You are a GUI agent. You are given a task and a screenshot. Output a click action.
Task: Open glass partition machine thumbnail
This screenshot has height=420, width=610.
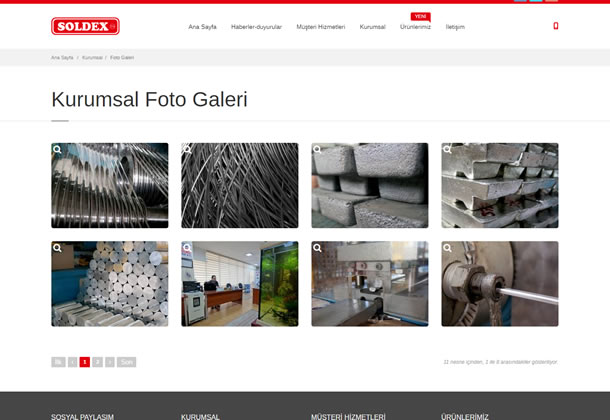(370, 284)
